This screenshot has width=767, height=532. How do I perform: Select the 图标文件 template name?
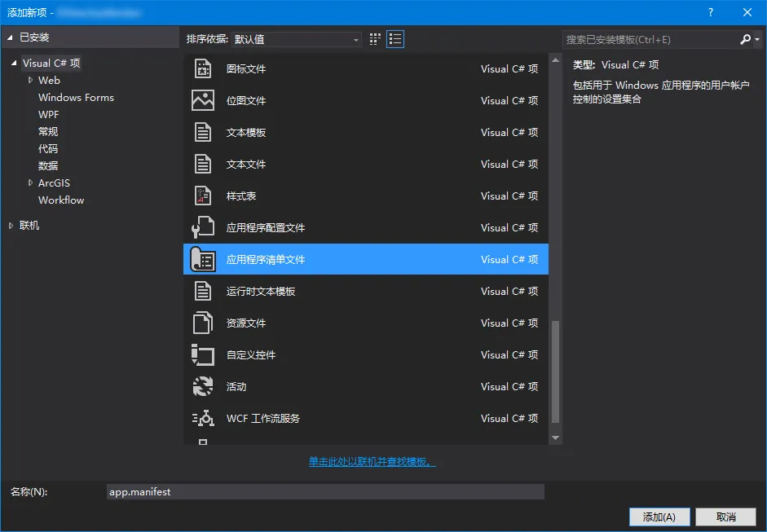coord(246,69)
